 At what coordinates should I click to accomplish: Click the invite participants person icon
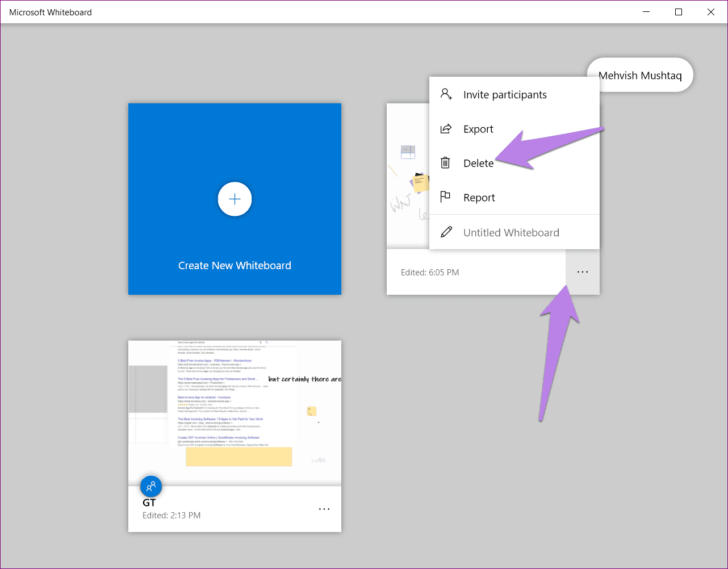coord(446,94)
